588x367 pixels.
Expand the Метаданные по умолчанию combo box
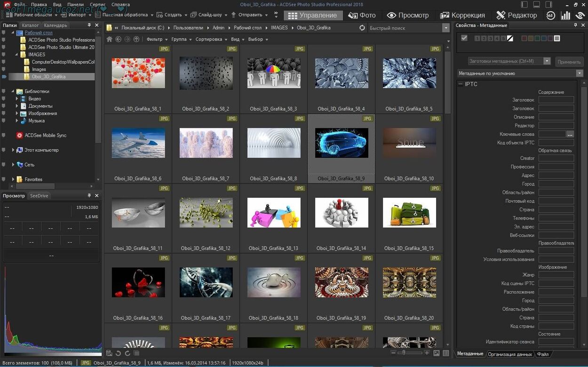[x=579, y=73]
